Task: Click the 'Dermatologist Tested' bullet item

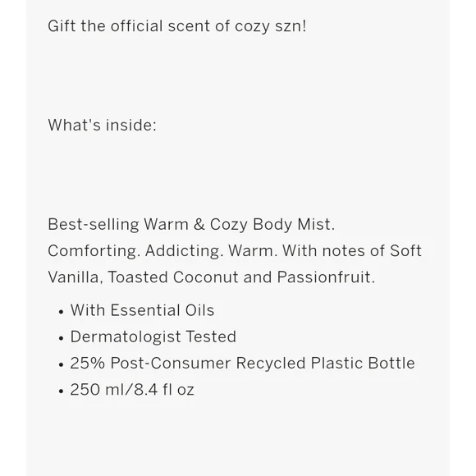Action: point(153,337)
